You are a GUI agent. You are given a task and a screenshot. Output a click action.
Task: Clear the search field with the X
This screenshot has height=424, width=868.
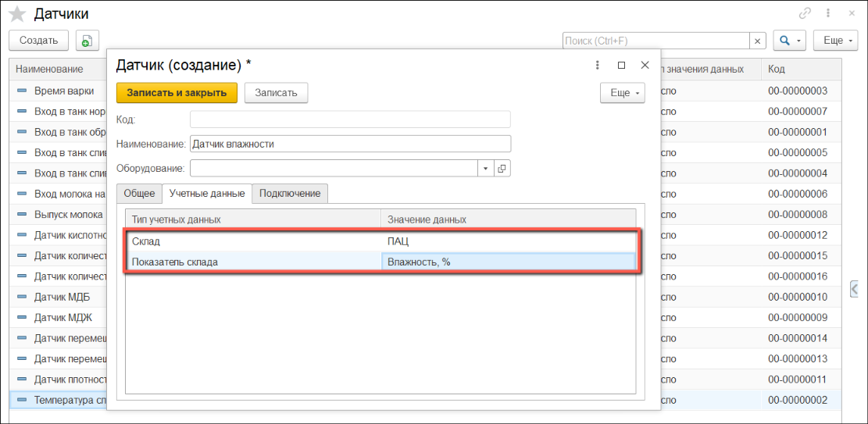tap(757, 41)
